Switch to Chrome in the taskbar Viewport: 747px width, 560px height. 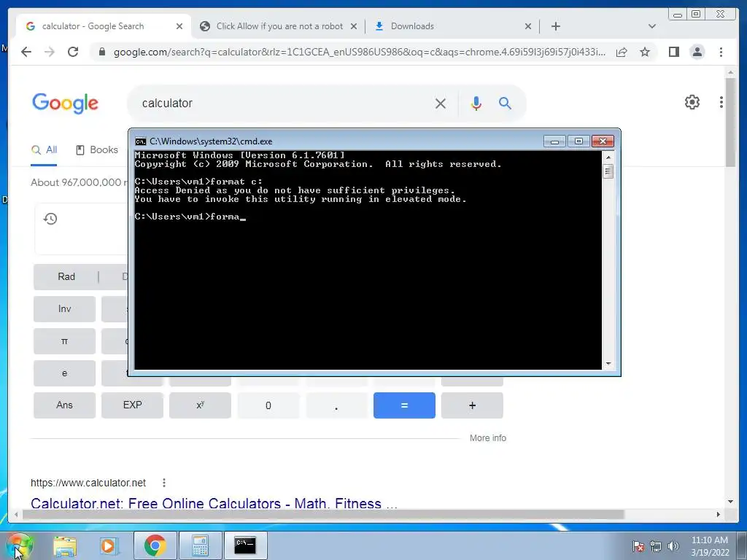coord(155,545)
